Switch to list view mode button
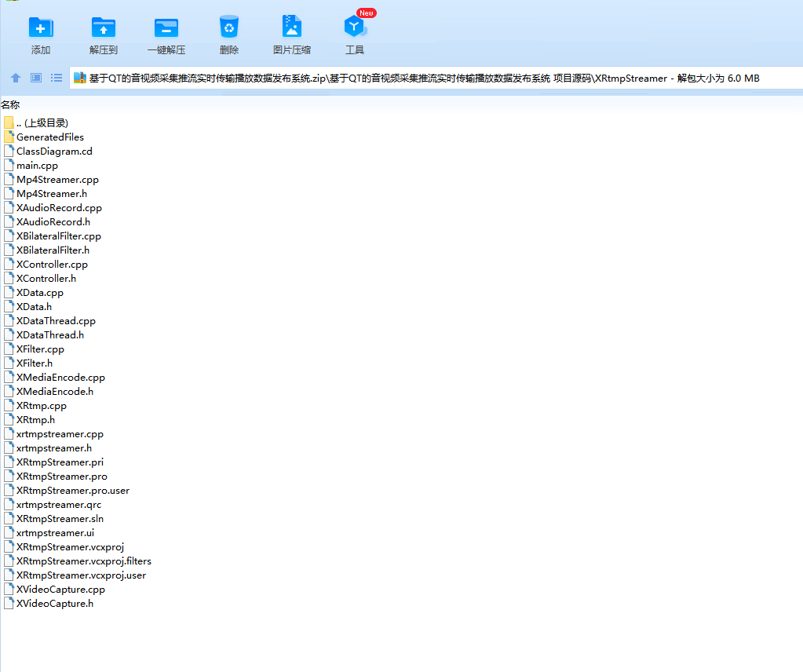This screenshot has width=803, height=672. pos(57,78)
